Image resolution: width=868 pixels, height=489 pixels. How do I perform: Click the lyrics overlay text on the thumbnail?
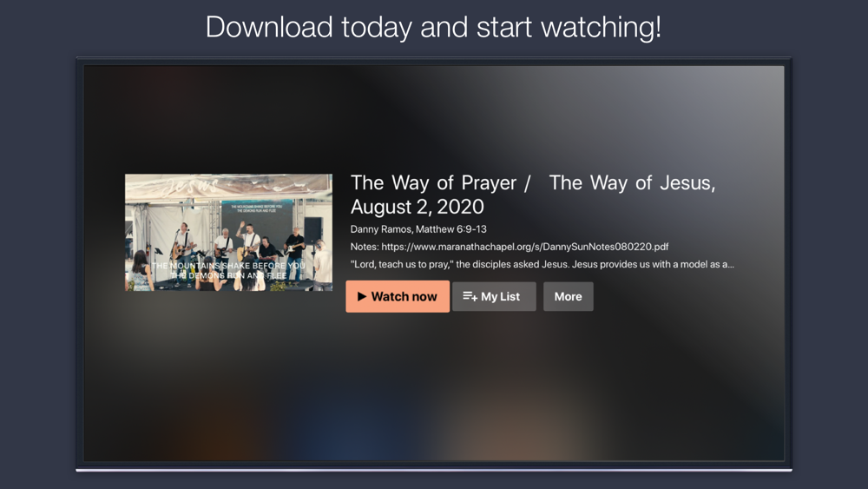pyautogui.click(x=228, y=270)
